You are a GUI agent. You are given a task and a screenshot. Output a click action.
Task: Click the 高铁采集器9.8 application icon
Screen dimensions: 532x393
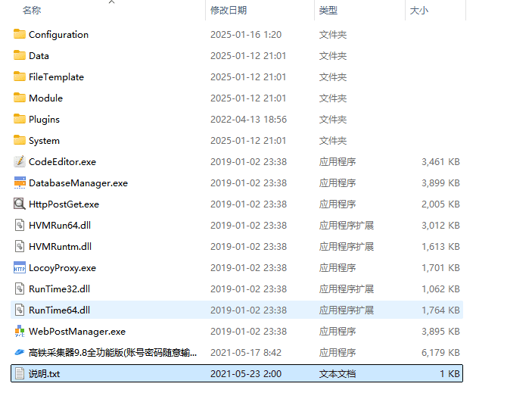20,352
